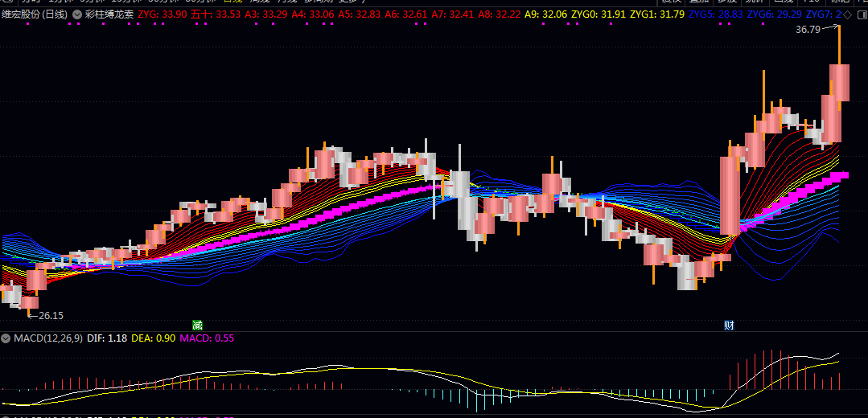Select the A3: 33.29 value
This screenshot has width=868, height=418.
click(x=266, y=14)
